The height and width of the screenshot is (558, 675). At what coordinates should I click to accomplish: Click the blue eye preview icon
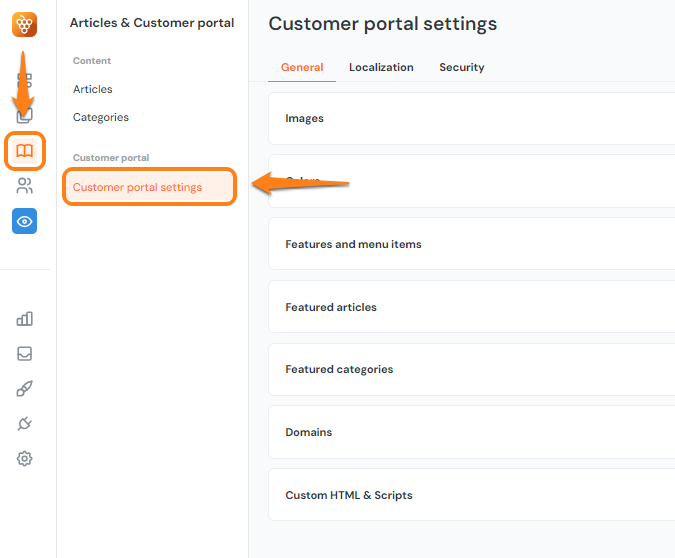tap(25, 221)
